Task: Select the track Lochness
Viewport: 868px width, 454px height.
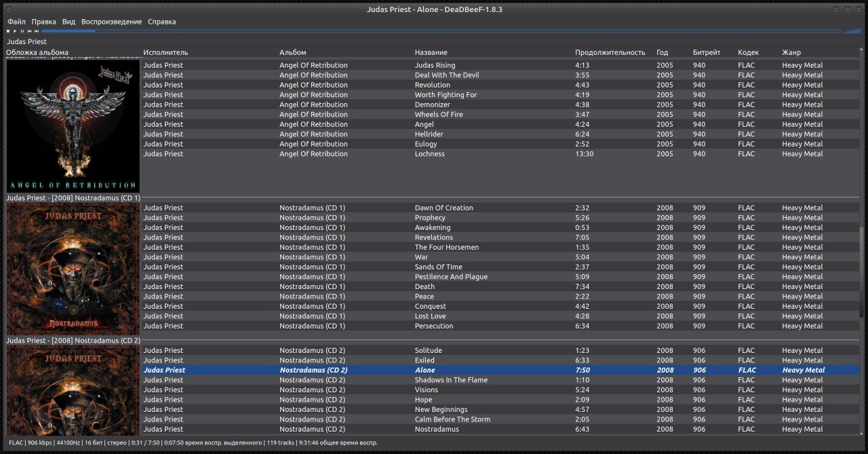Action: coord(500,154)
